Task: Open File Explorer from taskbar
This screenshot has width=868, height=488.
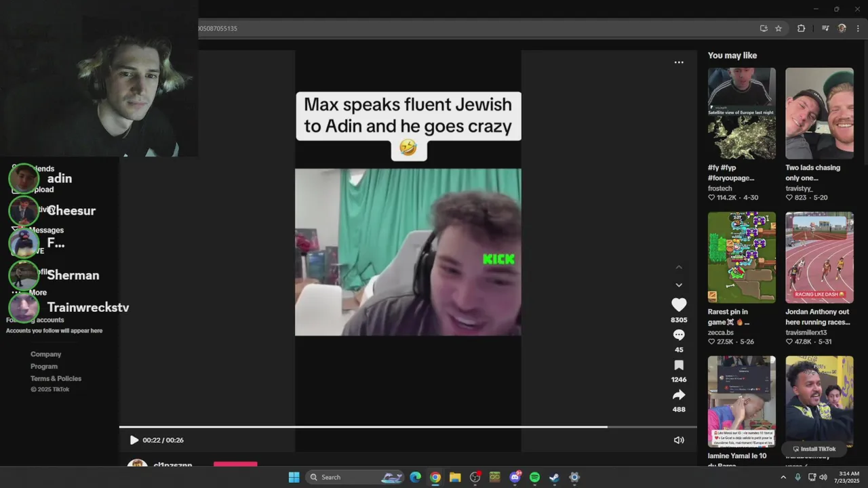Action: [x=455, y=477]
